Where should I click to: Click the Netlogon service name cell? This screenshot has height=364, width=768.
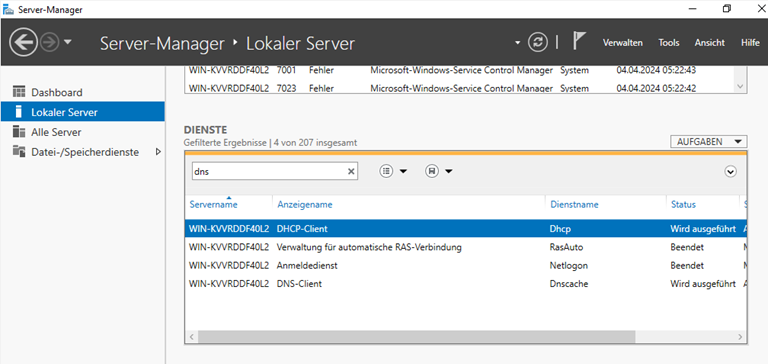[x=569, y=266]
